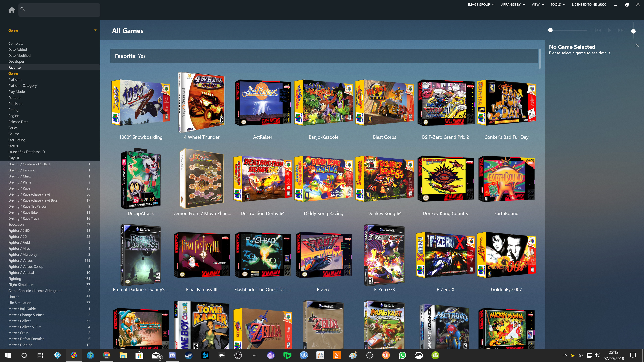The image size is (644, 362).
Task: Skip to previous music track
Action: 598,30
